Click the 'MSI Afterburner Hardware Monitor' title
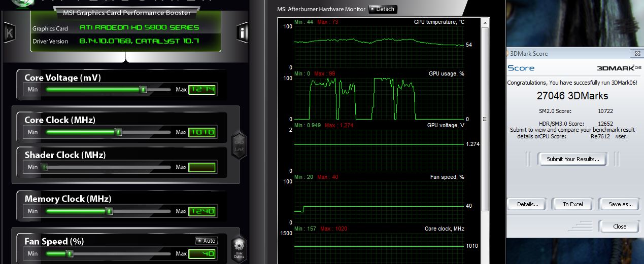Image resolution: width=644 pixels, height=264 pixels. click(x=321, y=9)
